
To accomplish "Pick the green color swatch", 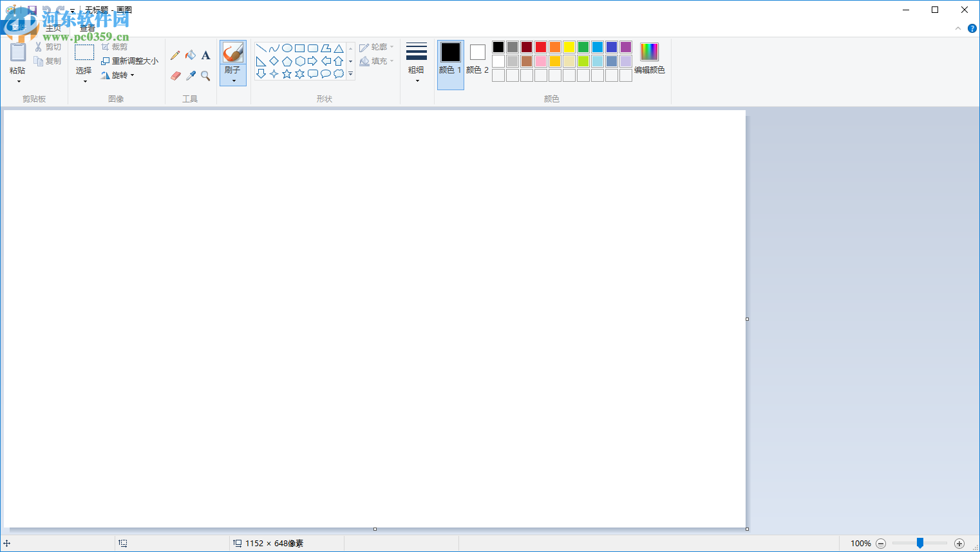I will click(x=583, y=47).
